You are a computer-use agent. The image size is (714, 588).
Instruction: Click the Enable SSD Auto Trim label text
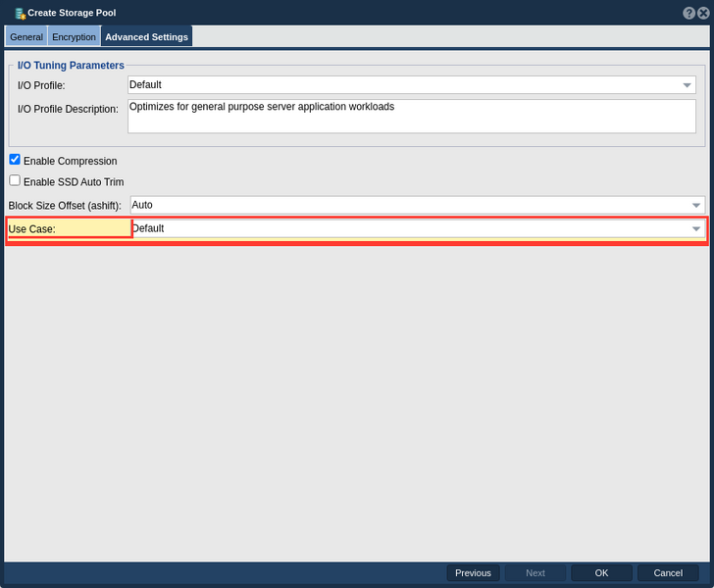(74, 182)
